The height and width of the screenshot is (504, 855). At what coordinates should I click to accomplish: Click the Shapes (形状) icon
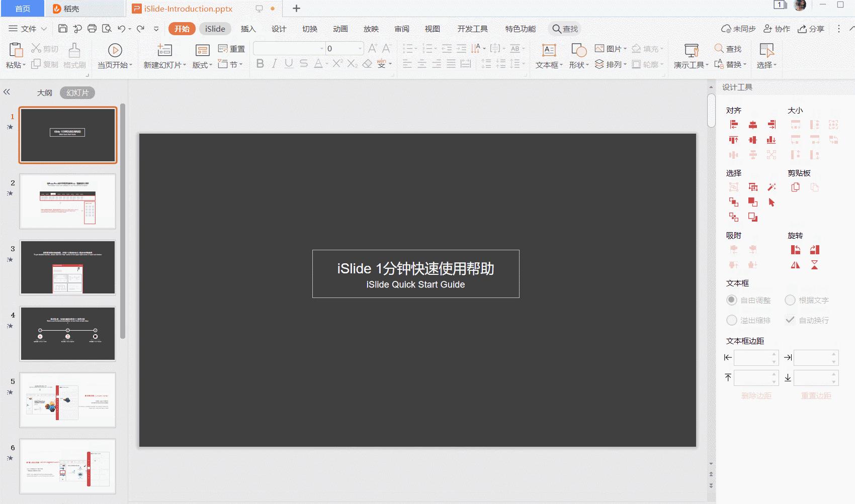tap(579, 50)
